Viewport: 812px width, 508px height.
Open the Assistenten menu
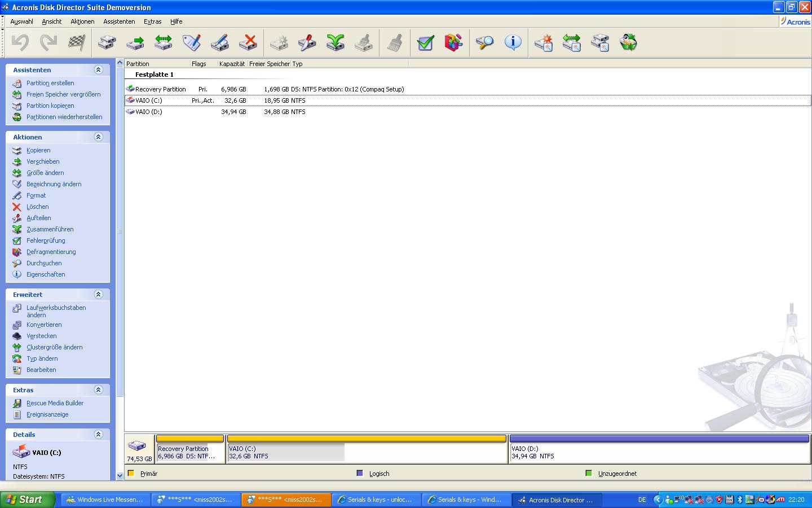click(119, 21)
